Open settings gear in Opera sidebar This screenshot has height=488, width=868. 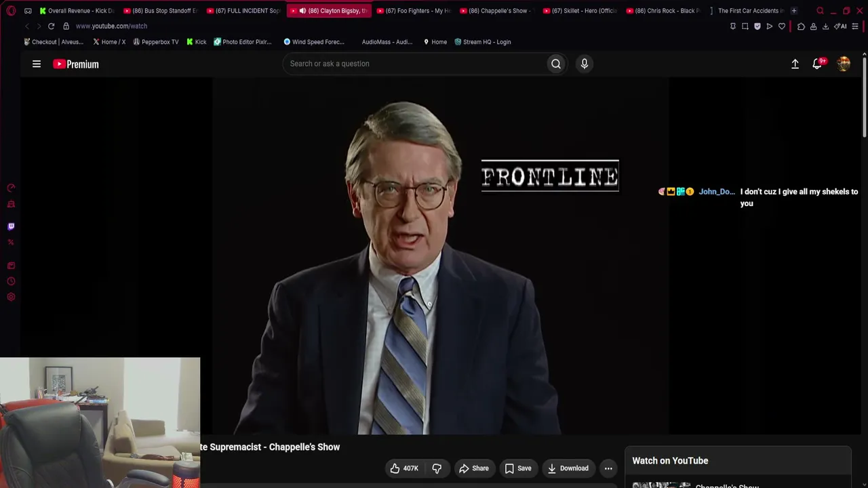(11, 297)
